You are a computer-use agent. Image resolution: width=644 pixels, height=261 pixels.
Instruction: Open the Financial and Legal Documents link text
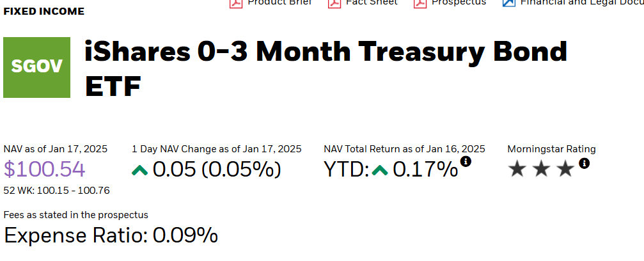click(x=582, y=3)
